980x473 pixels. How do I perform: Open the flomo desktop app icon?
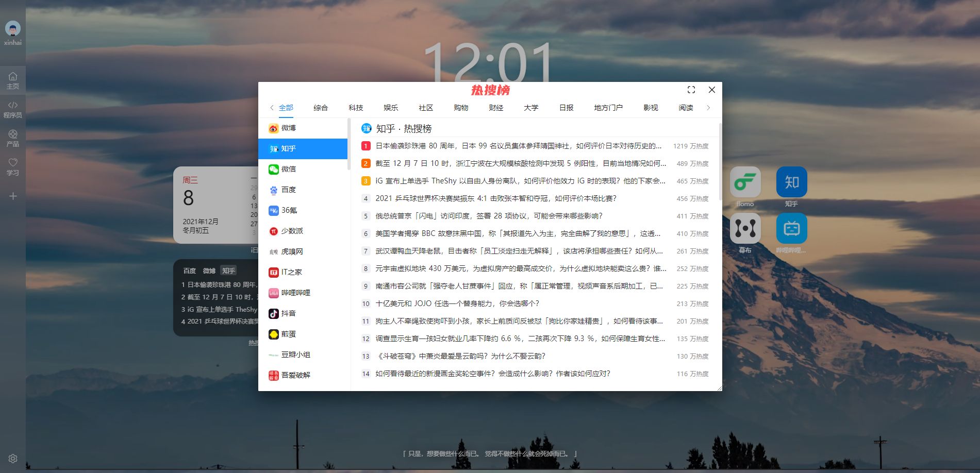(745, 182)
